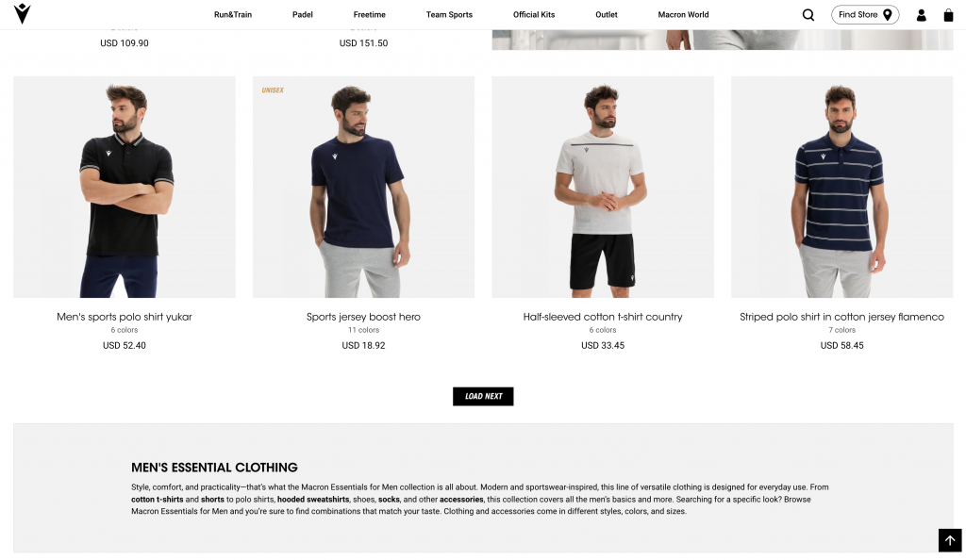Open the Team Sports menu
966x560 pixels.
pyautogui.click(x=449, y=15)
